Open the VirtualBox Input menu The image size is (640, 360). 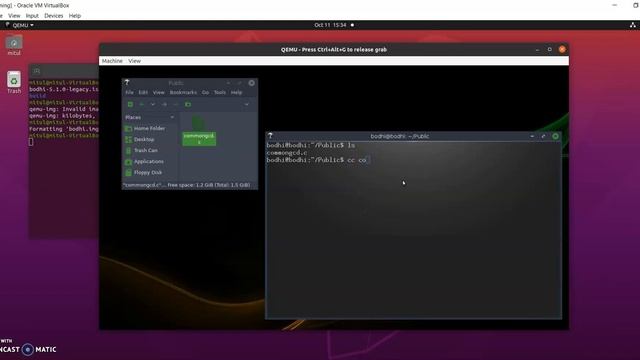pyautogui.click(x=32, y=16)
